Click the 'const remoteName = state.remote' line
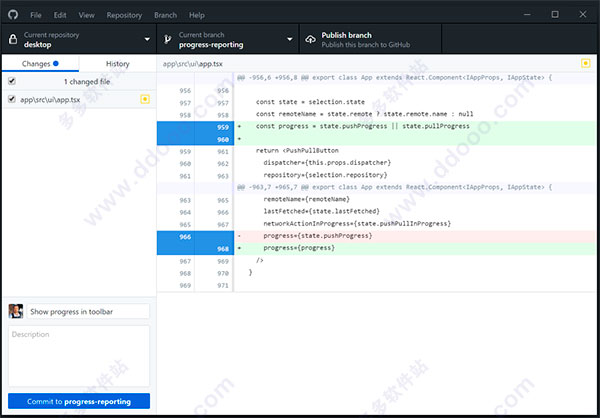Screen dimensions: 600x418 click(x=364, y=114)
